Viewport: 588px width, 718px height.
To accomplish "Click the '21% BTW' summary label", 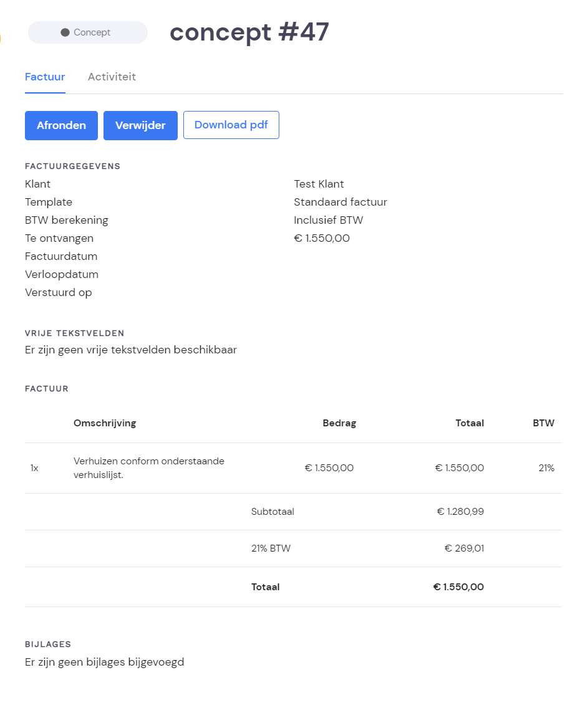I will pos(271,548).
